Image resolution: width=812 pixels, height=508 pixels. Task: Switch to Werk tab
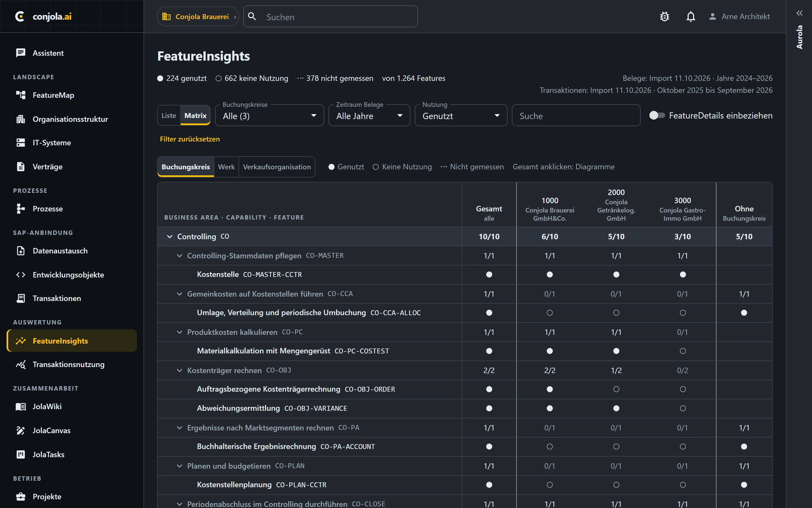(x=226, y=167)
